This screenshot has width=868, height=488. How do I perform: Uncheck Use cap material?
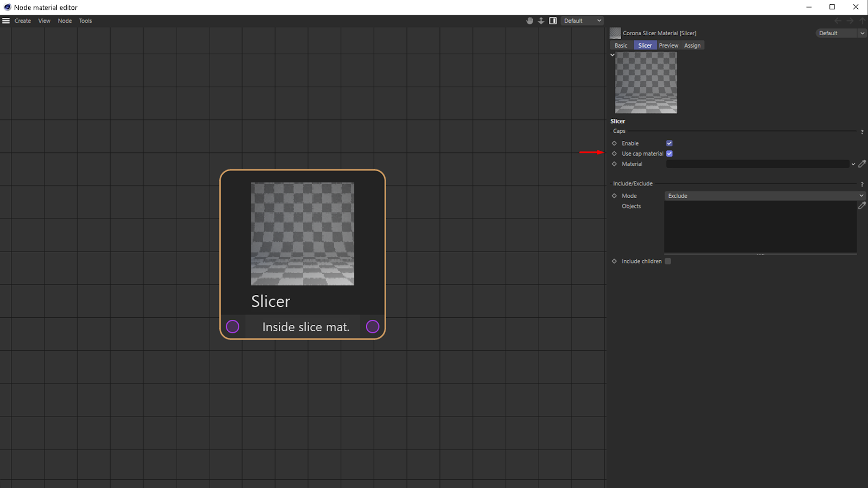669,153
